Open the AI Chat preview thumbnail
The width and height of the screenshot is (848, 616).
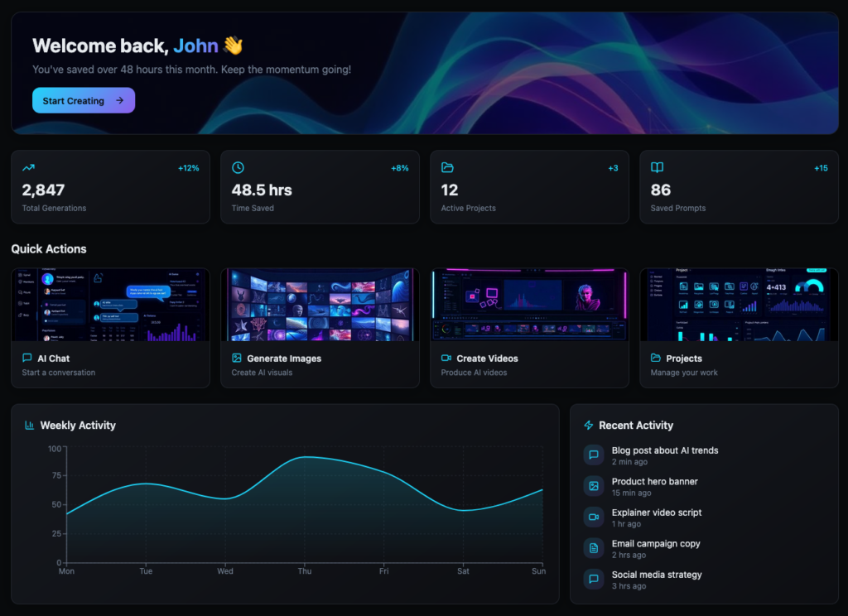(110, 305)
